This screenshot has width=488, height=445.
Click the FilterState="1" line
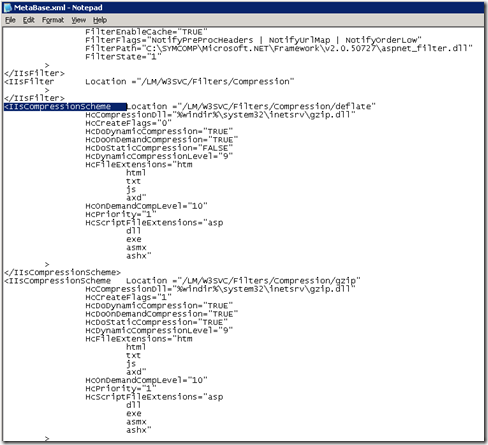(123, 57)
